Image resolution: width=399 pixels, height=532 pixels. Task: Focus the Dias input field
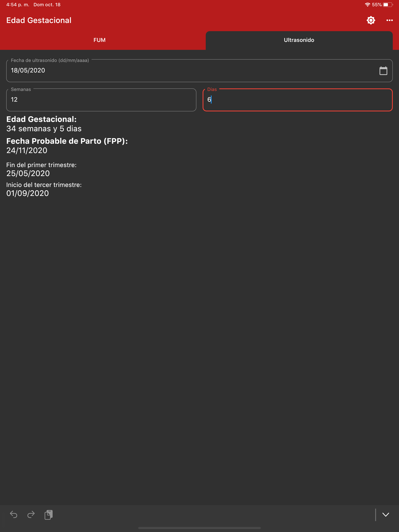[298, 100]
